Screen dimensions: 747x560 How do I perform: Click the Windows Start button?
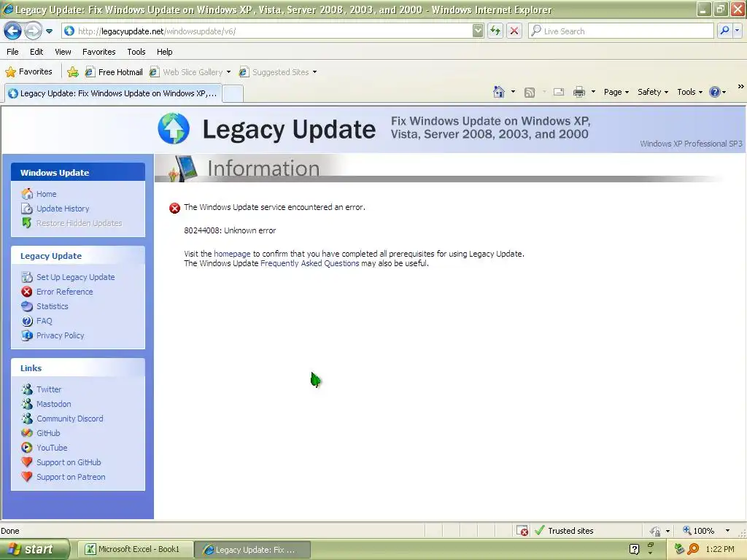[34, 550]
